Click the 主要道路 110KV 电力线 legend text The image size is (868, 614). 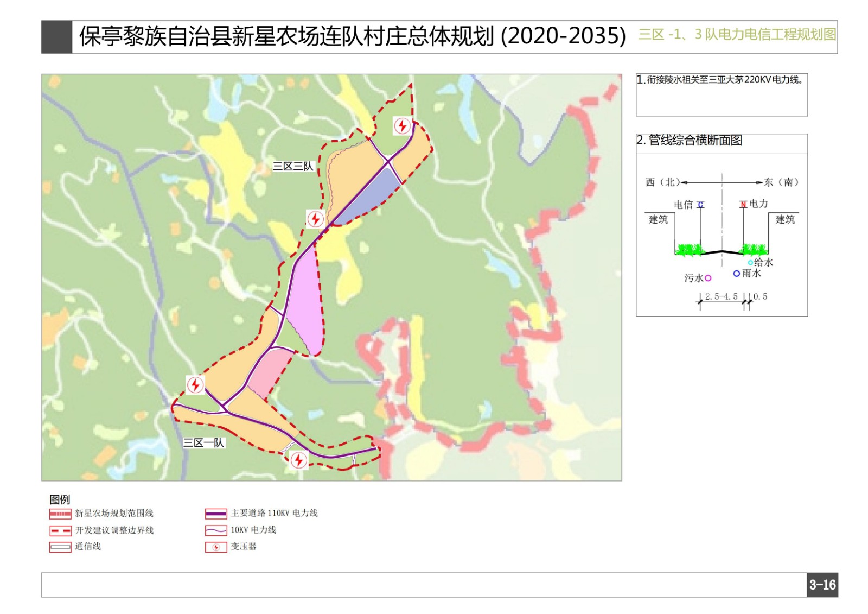275,513
